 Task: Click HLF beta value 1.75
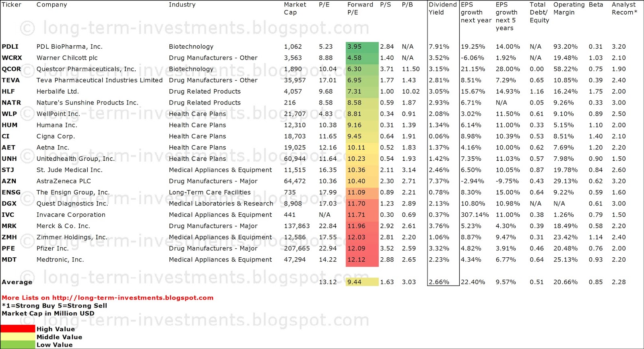(596, 92)
